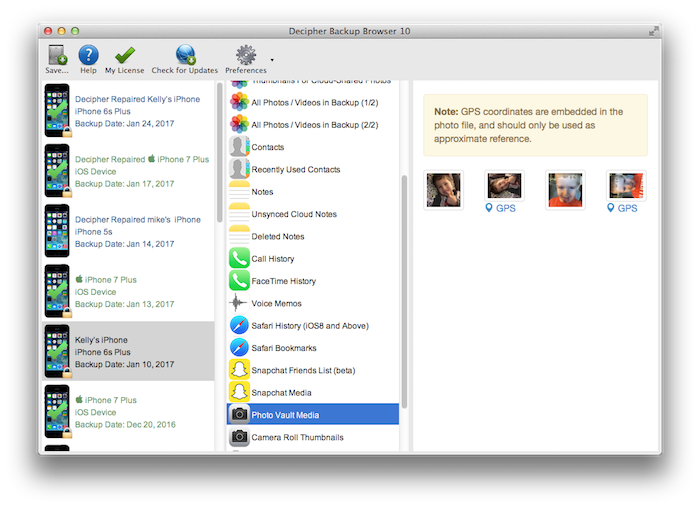The image size is (700, 508).
Task: Select Decipher Repaired Kelly's iPhone backup Jan 24, 2017
Action: [129, 111]
